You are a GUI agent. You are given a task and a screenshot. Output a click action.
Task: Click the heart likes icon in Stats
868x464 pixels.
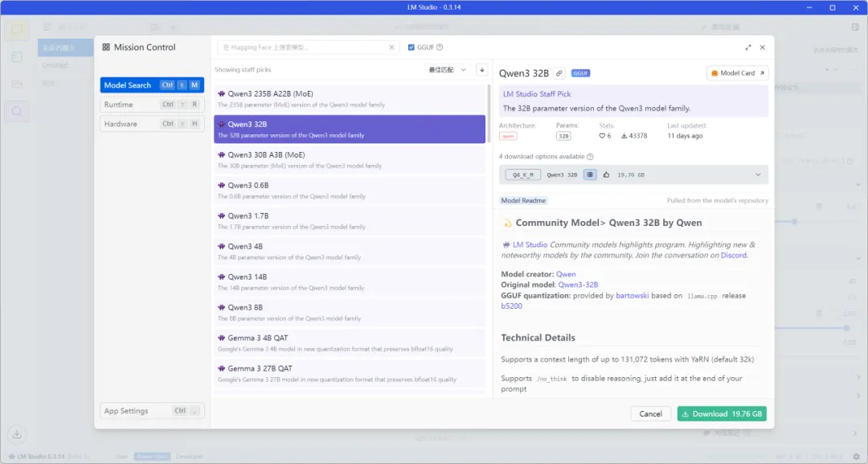(602, 136)
